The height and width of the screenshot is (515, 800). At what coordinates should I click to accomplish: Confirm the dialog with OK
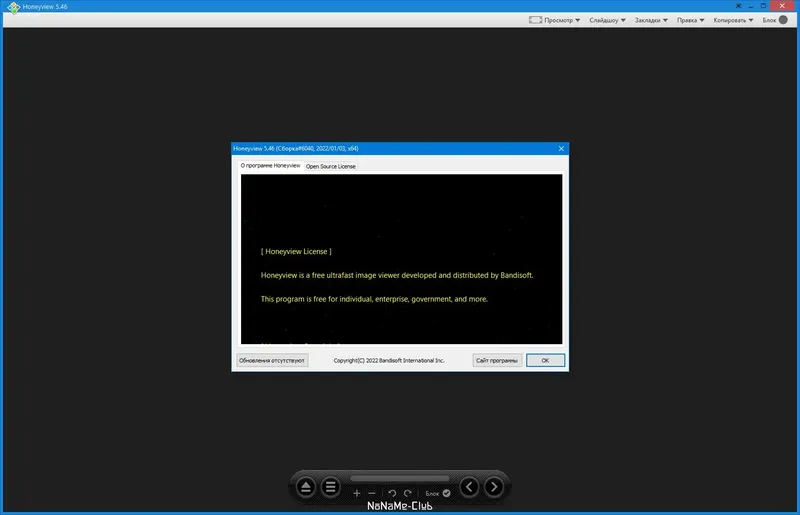(x=545, y=360)
